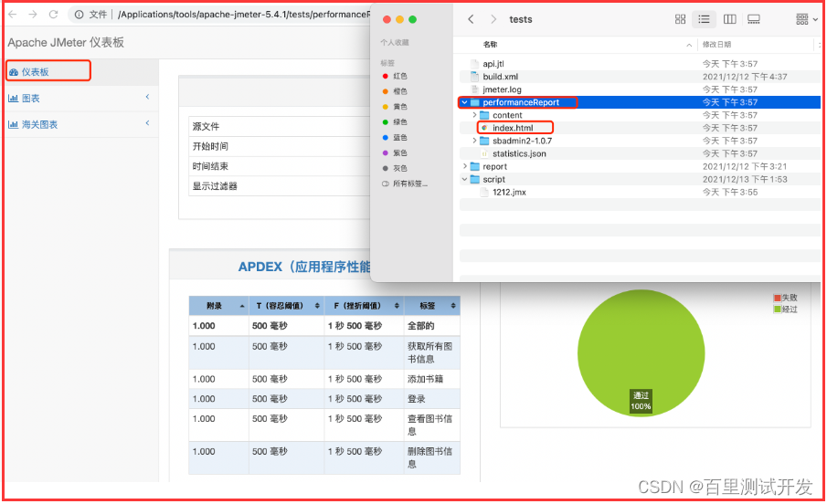Expand the sbadmin2-1.0.7 folder

pyautogui.click(x=474, y=141)
